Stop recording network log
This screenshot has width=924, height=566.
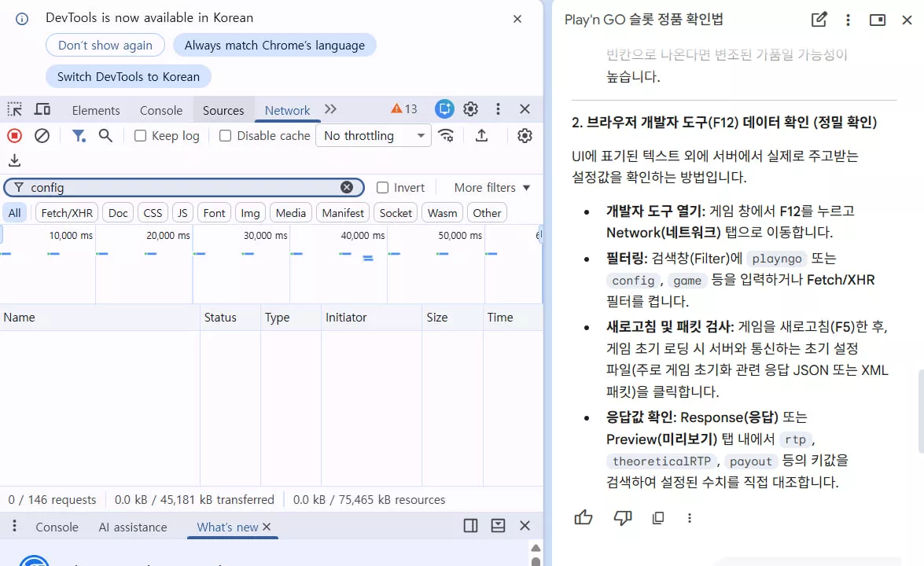coord(15,136)
